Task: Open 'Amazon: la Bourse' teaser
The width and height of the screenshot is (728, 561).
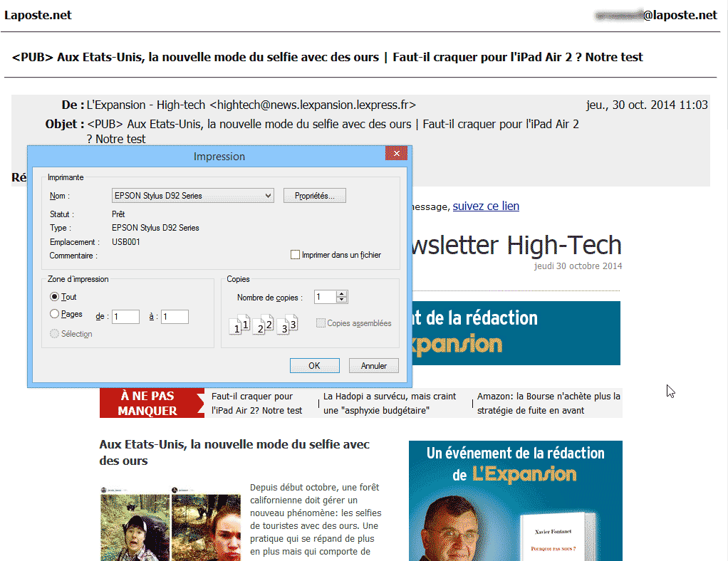Action: coord(548,403)
